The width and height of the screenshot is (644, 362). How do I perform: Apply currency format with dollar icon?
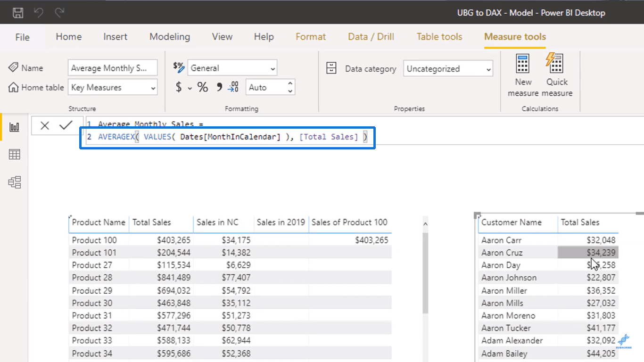tap(179, 87)
